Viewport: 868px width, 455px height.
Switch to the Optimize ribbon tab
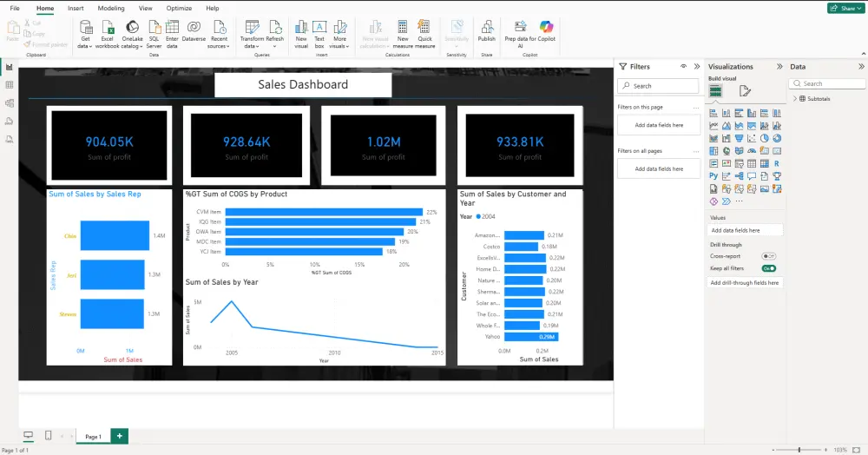179,9
